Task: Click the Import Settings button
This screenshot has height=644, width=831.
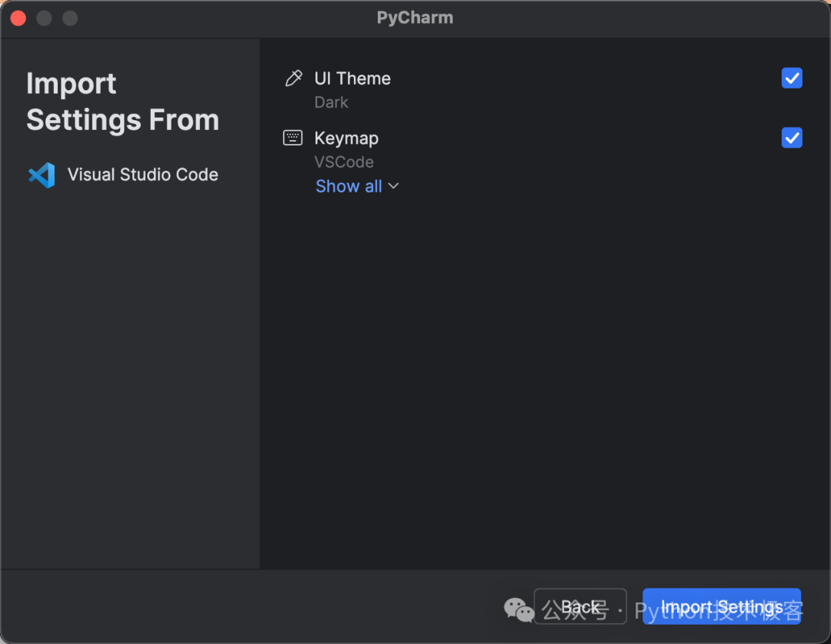Action: coord(721,606)
